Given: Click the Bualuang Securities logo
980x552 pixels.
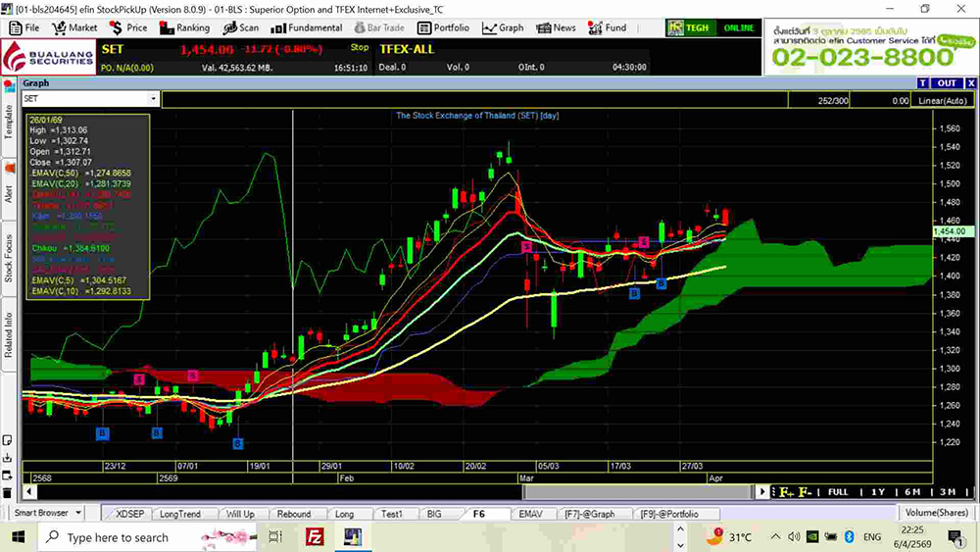Looking at the screenshot, I should coord(37,57).
